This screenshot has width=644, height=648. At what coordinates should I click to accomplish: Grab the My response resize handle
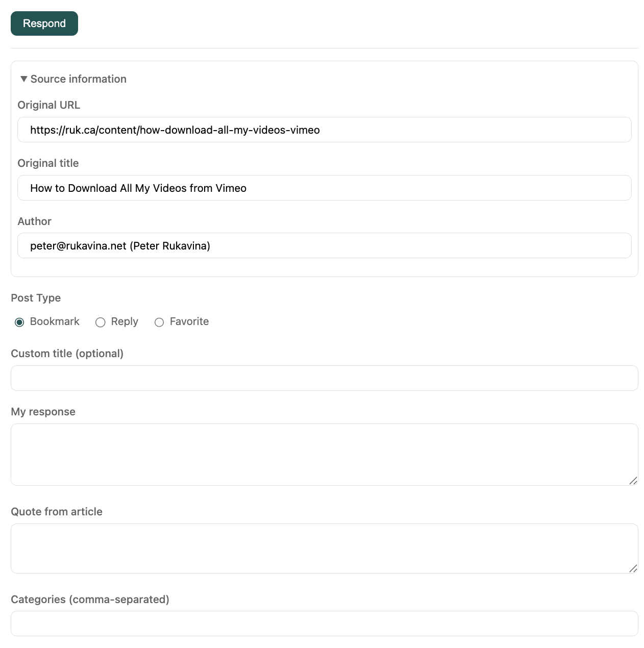click(x=633, y=480)
